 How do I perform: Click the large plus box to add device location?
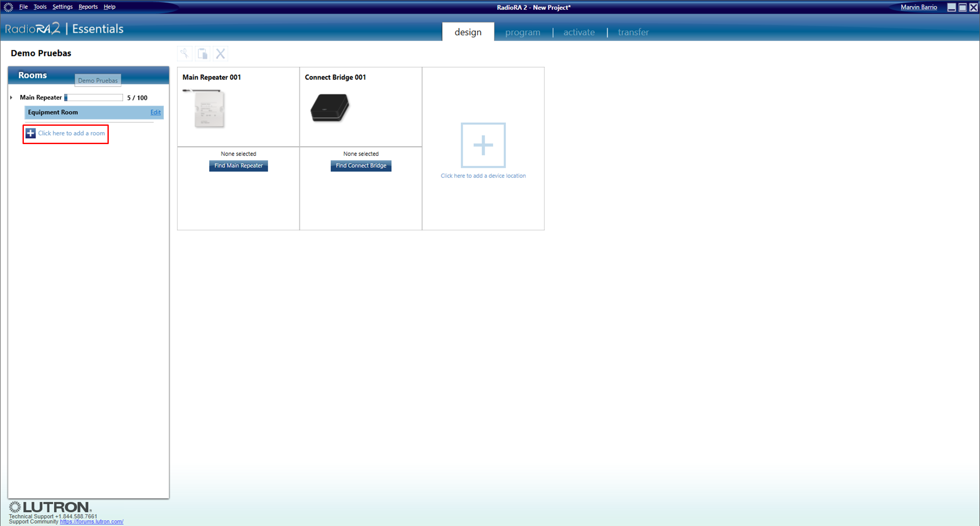[x=483, y=145]
